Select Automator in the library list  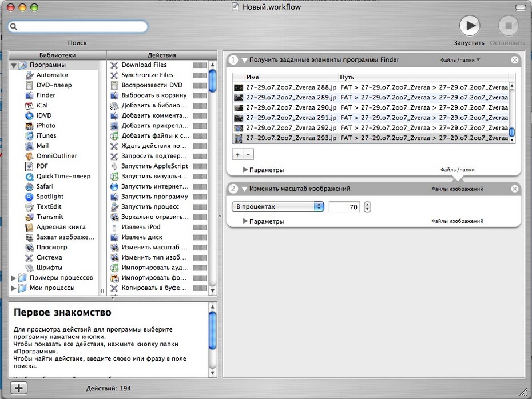click(52, 75)
